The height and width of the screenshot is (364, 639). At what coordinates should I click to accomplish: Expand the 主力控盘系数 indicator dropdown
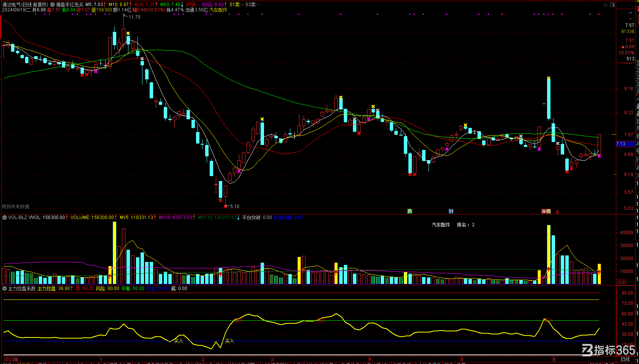tap(5, 288)
